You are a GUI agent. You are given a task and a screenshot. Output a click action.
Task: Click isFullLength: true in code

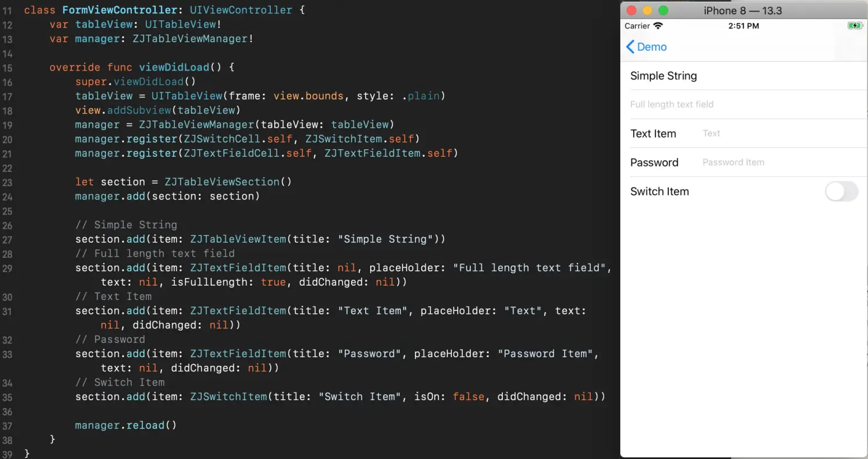click(x=228, y=282)
